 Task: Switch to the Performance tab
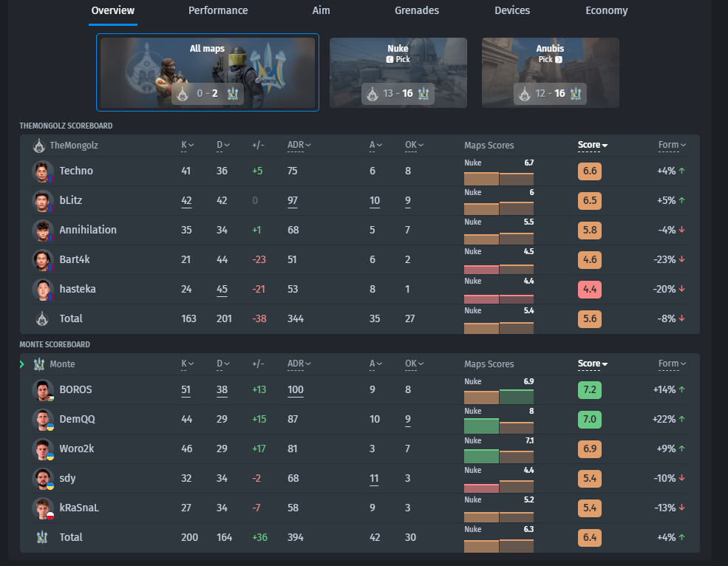pos(218,11)
